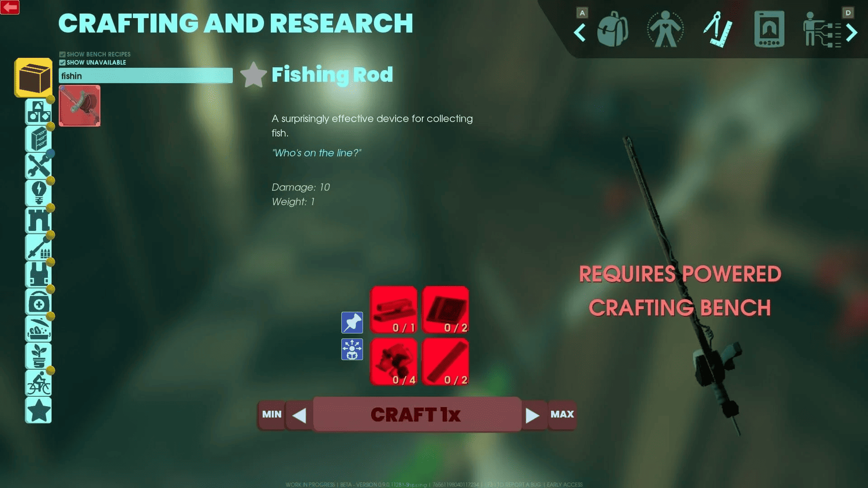Toggle Show Bench Recipes checkbox
Image resolution: width=868 pixels, height=488 pixels.
coord(61,54)
